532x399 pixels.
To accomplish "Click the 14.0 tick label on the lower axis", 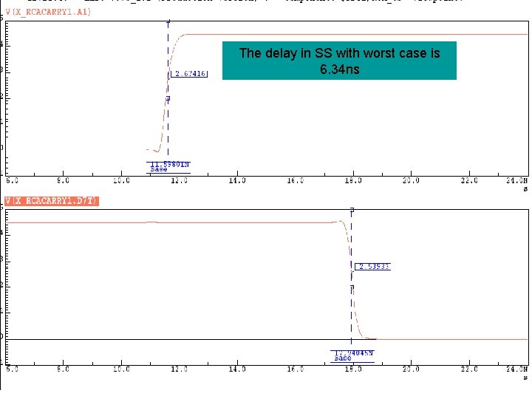I will (237, 369).
